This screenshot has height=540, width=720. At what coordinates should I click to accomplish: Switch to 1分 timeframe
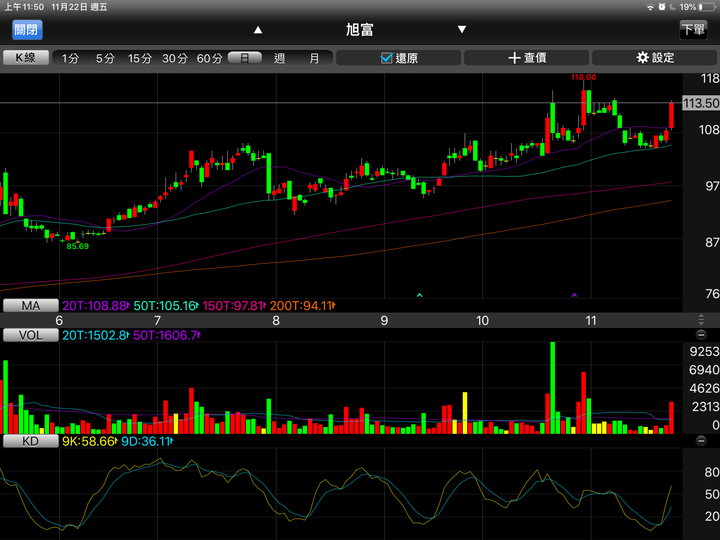[70, 58]
